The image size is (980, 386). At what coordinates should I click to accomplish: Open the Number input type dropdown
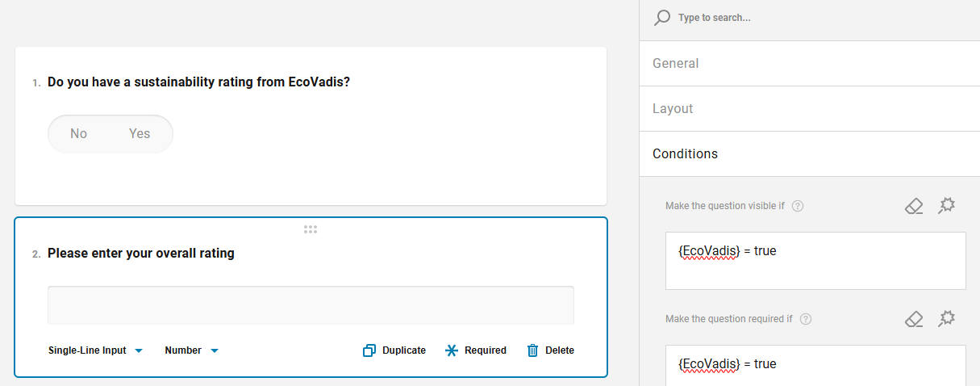tap(191, 350)
